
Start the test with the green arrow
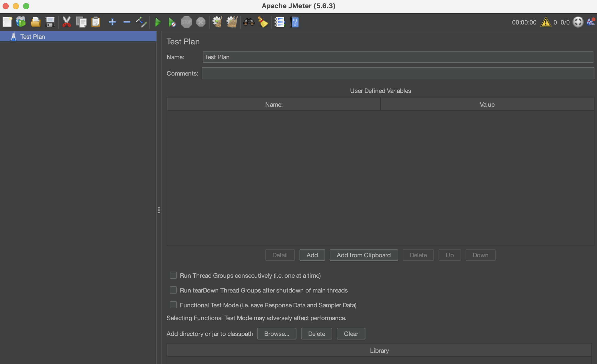tap(158, 22)
